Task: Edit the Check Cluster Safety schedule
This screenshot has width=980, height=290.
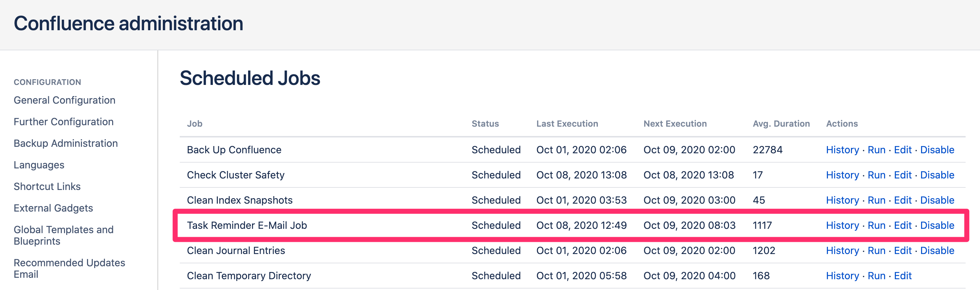Action: 902,175
